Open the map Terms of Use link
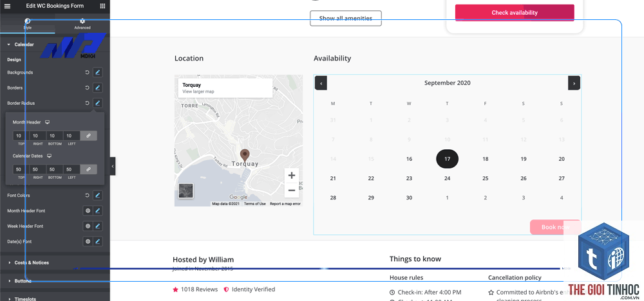Screen dimensions: 644x301 coord(254,204)
